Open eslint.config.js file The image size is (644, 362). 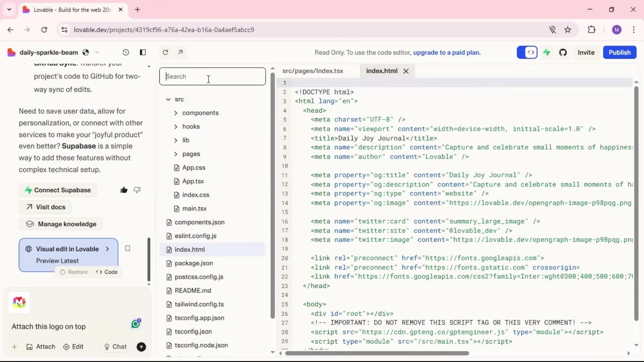tap(195, 236)
